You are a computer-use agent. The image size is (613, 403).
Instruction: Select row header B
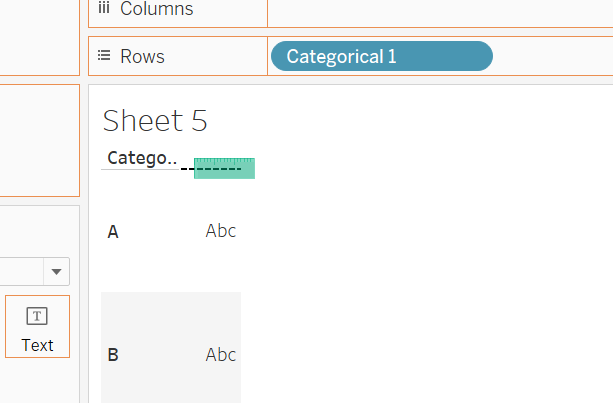(x=113, y=355)
